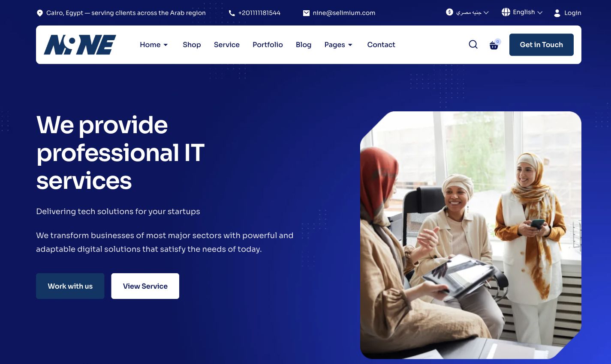Open the search icon in the navbar
611x364 pixels.
pos(473,45)
